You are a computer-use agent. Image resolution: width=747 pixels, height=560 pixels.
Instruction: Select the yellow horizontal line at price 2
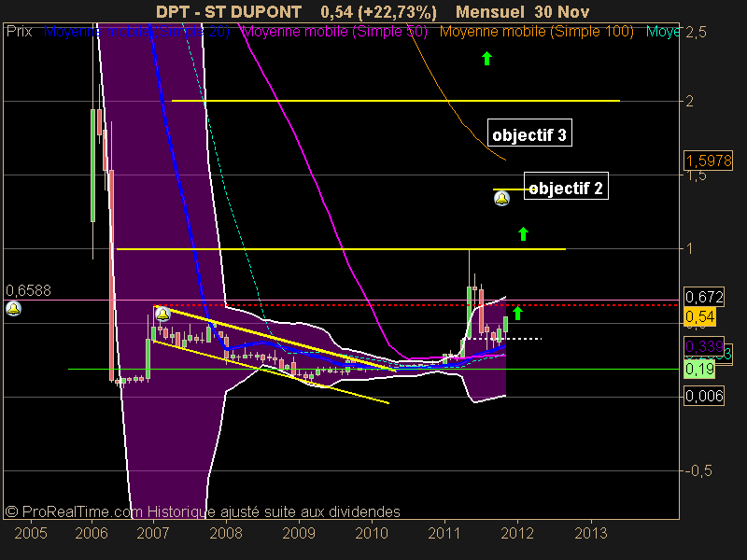(x=395, y=101)
